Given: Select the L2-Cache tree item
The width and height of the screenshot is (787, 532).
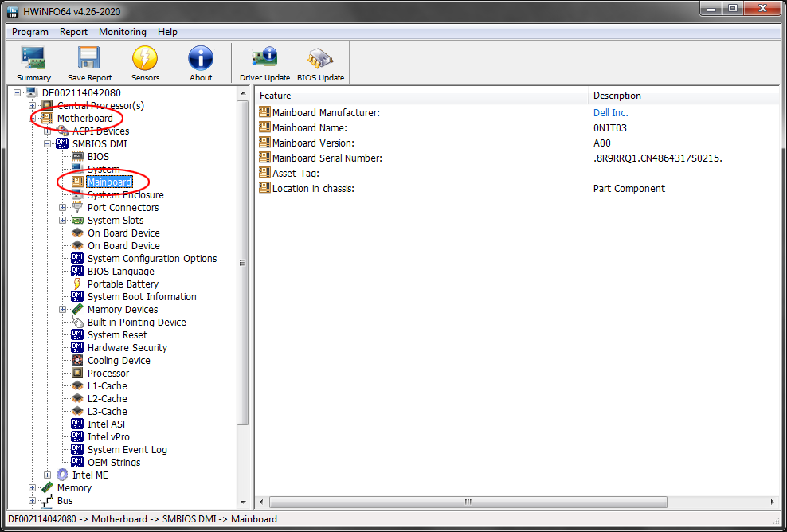Looking at the screenshot, I should click(107, 398).
